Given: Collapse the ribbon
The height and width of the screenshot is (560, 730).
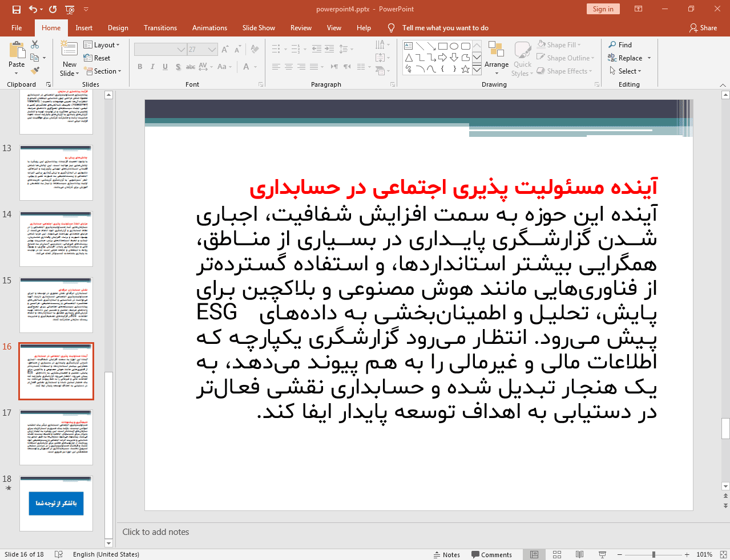Looking at the screenshot, I should [x=723, y=85].
